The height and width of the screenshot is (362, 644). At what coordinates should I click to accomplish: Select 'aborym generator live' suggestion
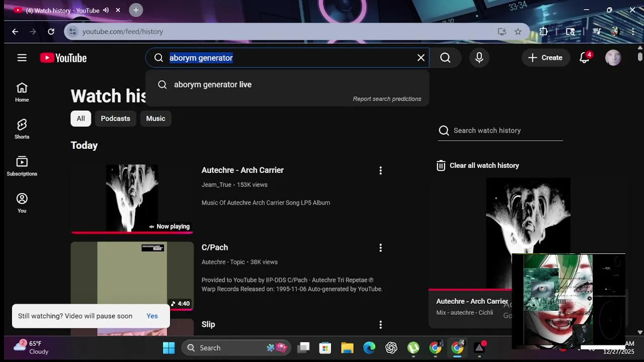tap(287, 84)
